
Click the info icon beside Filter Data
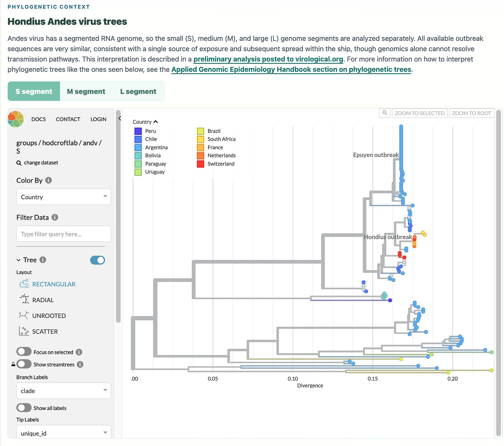click(x=55, y=217)
